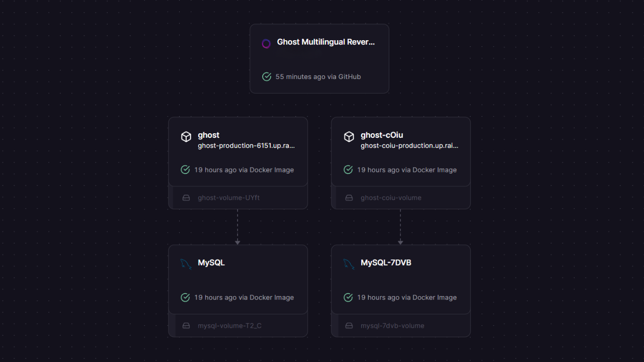Click the deploy status check on ghost service

(x=185, y=169)
